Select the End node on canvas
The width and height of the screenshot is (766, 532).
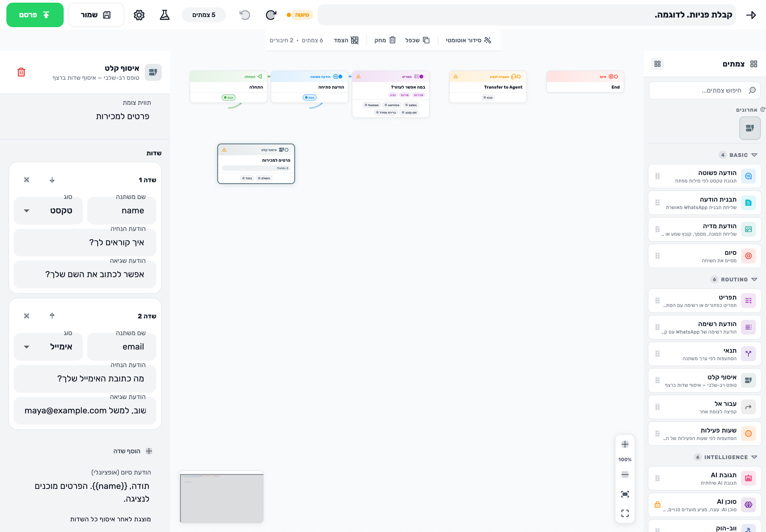pyautogui.click(x=585, y=82)
